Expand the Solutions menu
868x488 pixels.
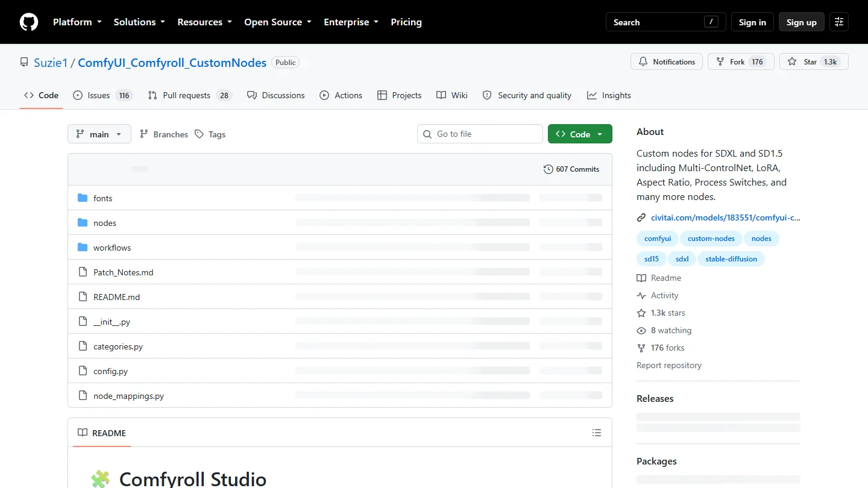(x=139, y=22)
